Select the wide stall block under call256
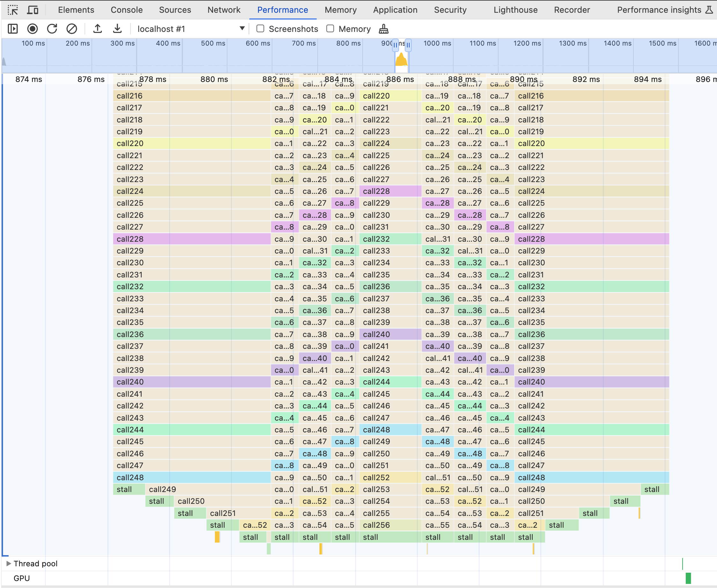Screen dimensions: 717x588 point(390,537)
